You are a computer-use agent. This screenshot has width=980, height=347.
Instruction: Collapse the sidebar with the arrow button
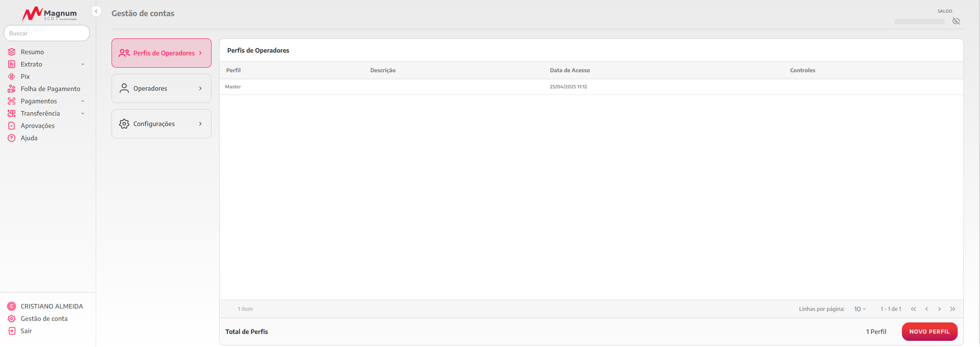pyautogui.click(x=96, y=12)
